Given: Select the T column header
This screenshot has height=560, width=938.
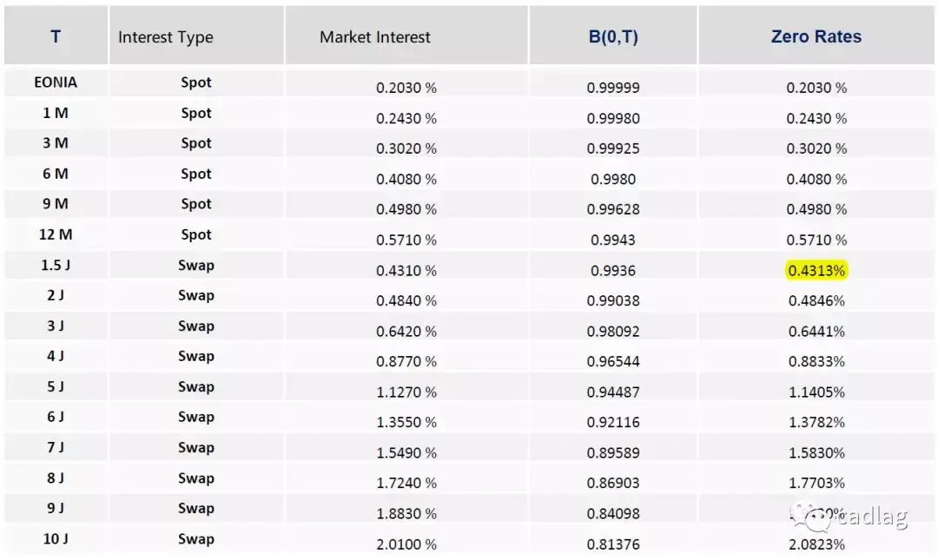Looking at the screenshot, I should 56,36.
